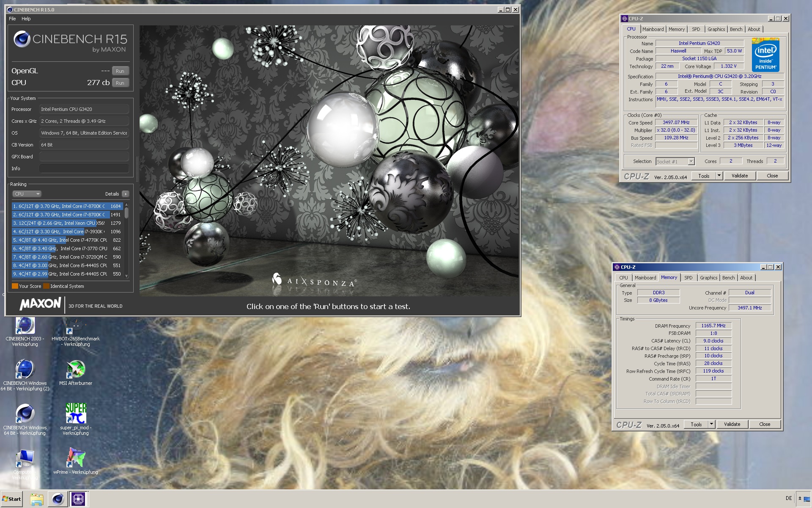This screenshot has height=508, width=812.
Task: Open Socket #1 selection dropdown
Action: click(675, 161)
